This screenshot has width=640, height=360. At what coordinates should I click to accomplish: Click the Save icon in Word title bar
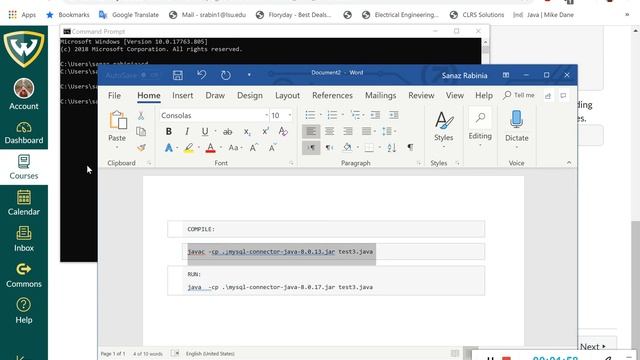coord(178,75)
